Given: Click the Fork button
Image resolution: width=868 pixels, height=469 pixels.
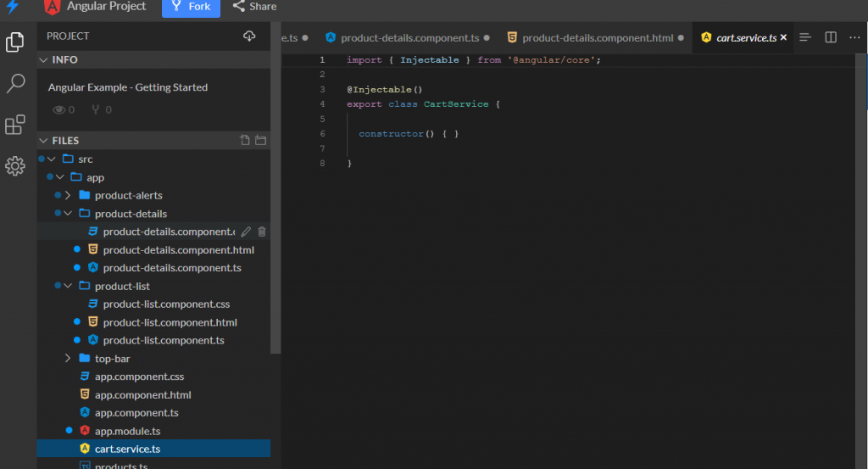Looking at the screenshot, I should tap(191, 7).
